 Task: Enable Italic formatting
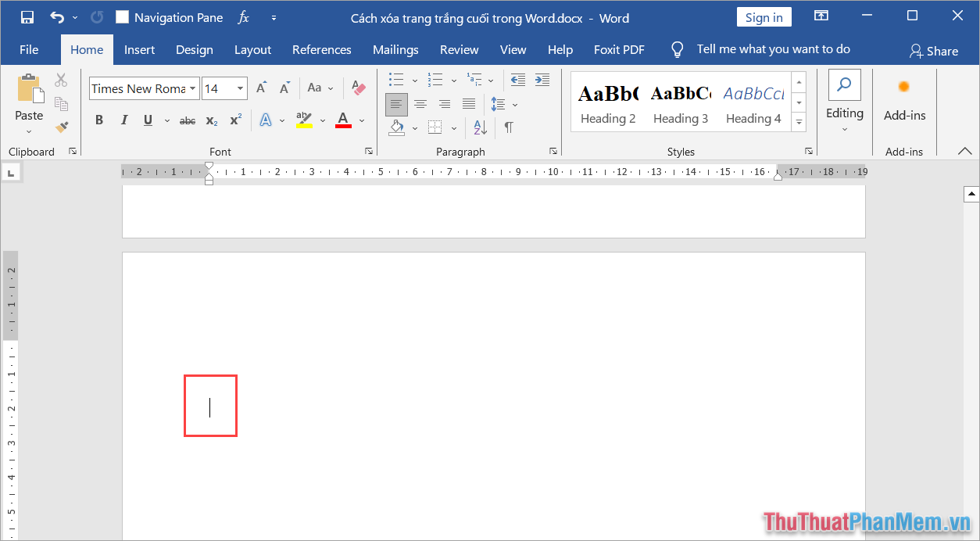point(124,120)
